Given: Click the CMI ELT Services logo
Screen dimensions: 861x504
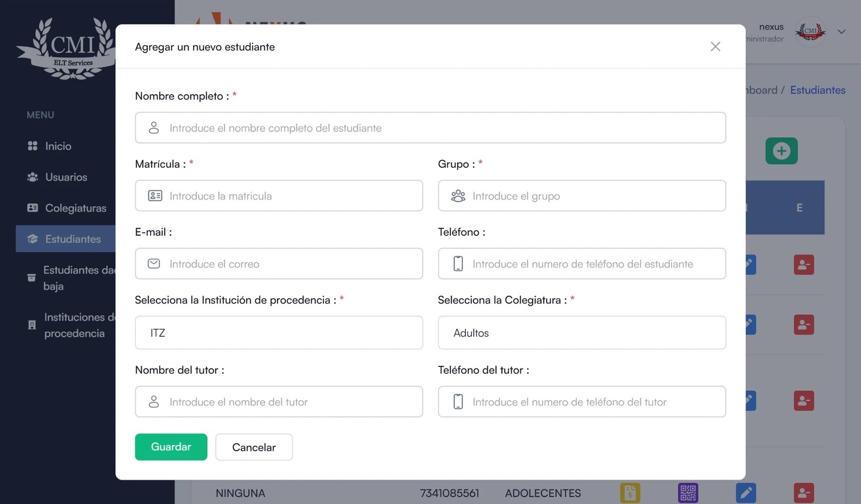Looking at the screenshot, I should (x=67, y=48).
